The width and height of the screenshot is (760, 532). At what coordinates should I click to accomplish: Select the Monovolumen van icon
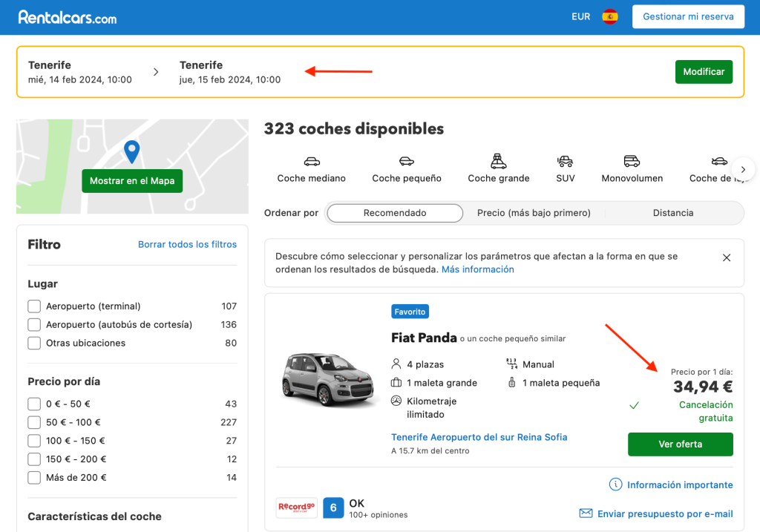632,161
